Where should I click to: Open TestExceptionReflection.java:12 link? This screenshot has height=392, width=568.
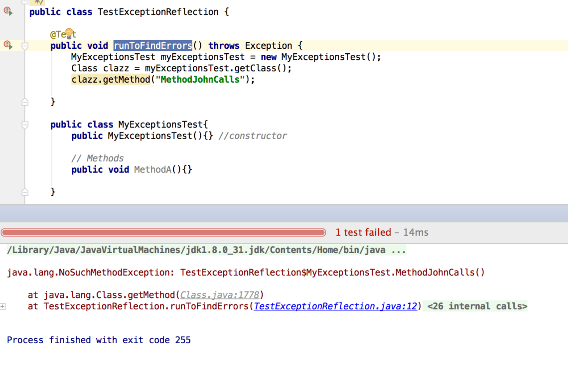(x=335, y=306)
